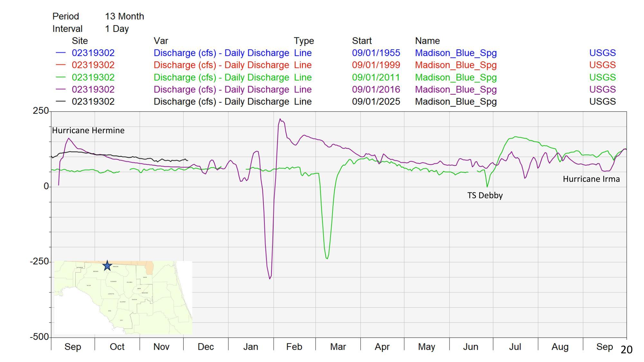Click the green 2011 legend line swatch
644x362 pixels.
tap(61, 77)
